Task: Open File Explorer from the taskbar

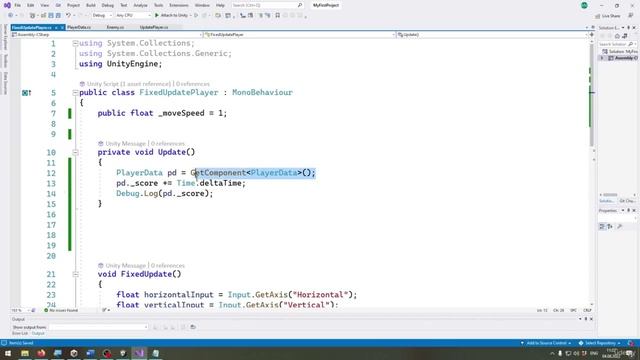Action: point(25,353)
